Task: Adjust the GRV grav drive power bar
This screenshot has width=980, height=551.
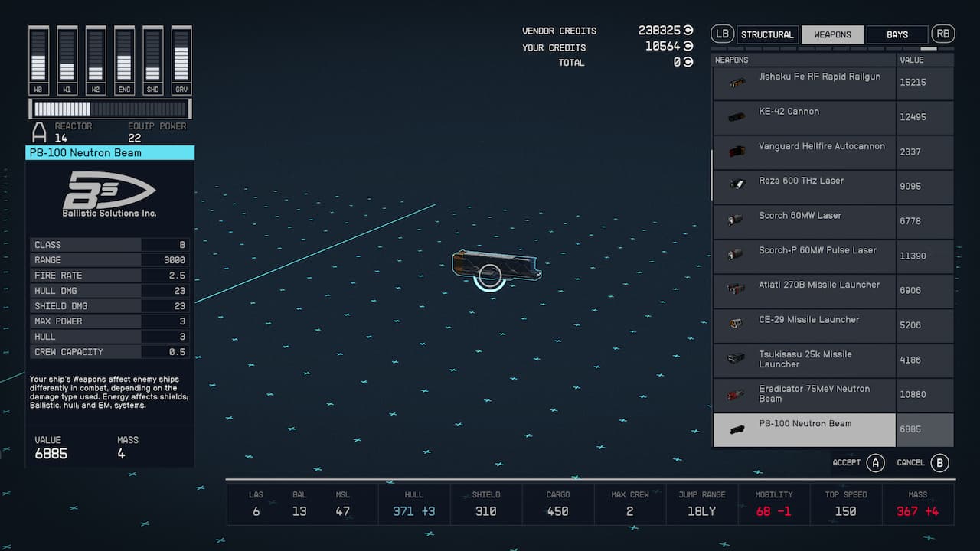Action: pyautogui.click(x=181, y=54)
